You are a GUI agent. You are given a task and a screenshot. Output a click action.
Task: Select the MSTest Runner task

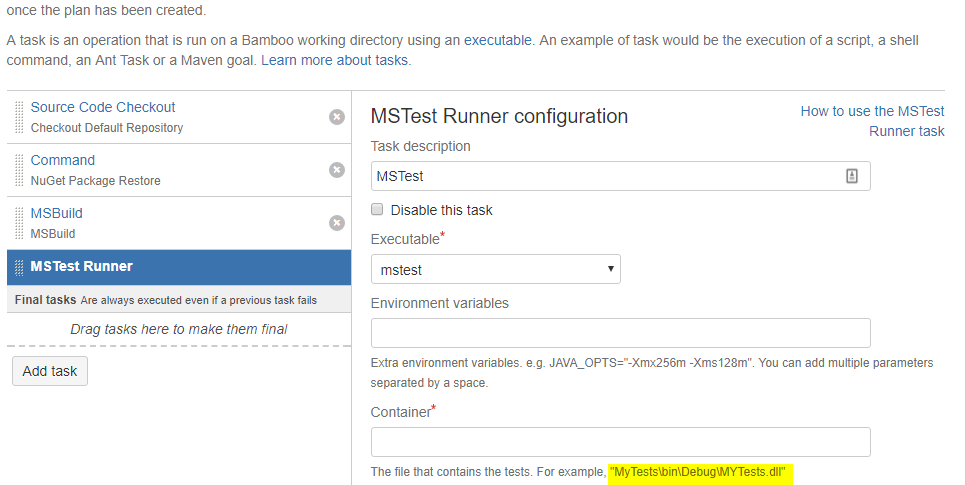coord(82,266)
